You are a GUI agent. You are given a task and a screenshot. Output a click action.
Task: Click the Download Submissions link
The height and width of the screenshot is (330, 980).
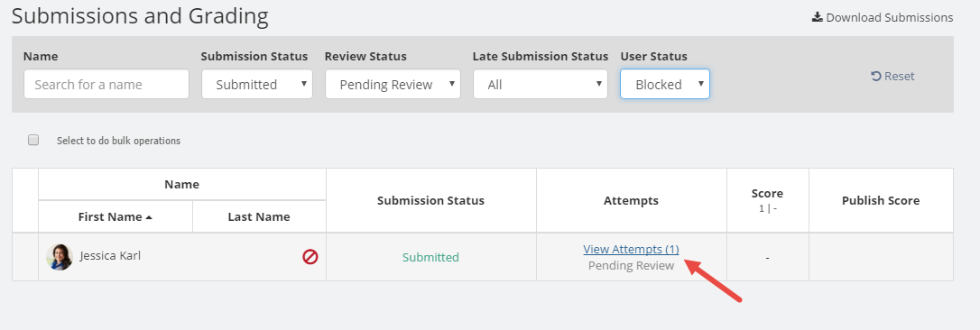coord(883,17)
